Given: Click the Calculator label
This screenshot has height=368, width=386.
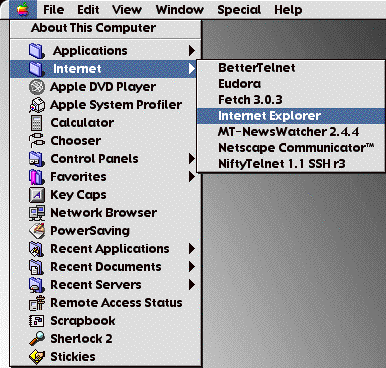Looking at the screenshot, I should (82, 123).
